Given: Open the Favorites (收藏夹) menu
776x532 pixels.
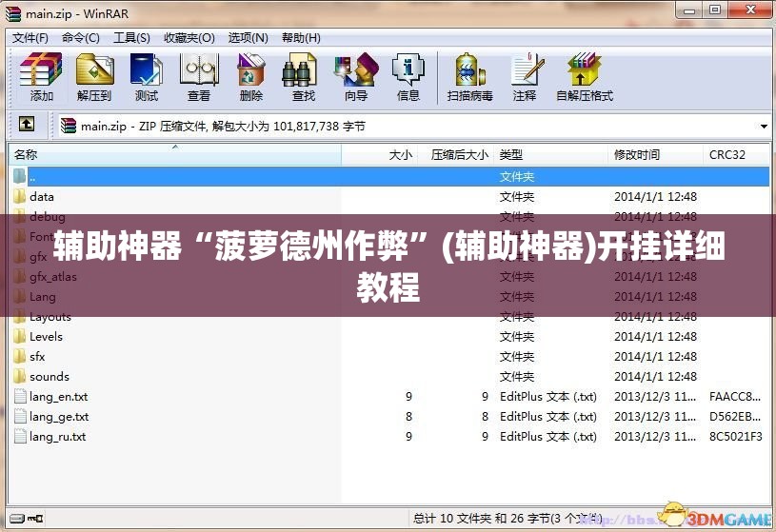Looking at the screenshot, I should click(x=189, y=38).
